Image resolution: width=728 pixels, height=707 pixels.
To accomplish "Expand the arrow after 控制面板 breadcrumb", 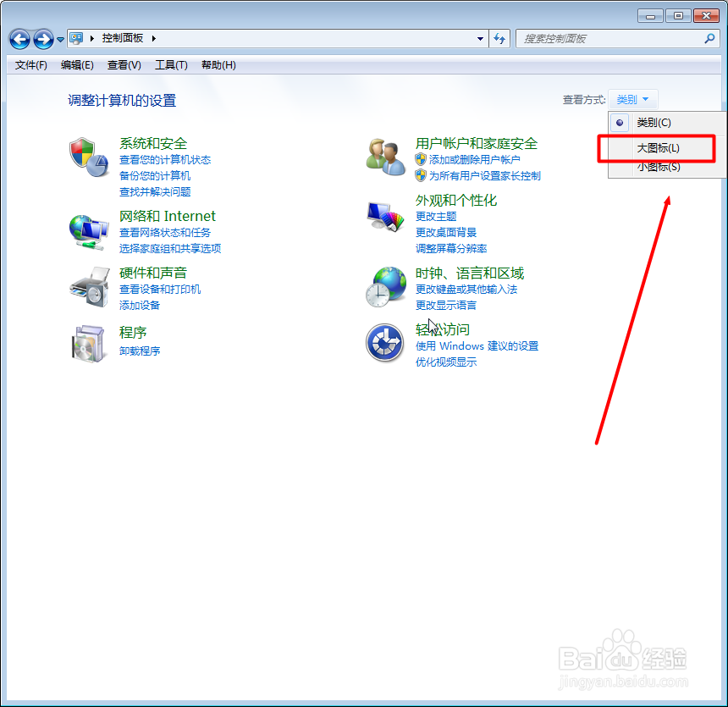I will click(x=154, y=38).
